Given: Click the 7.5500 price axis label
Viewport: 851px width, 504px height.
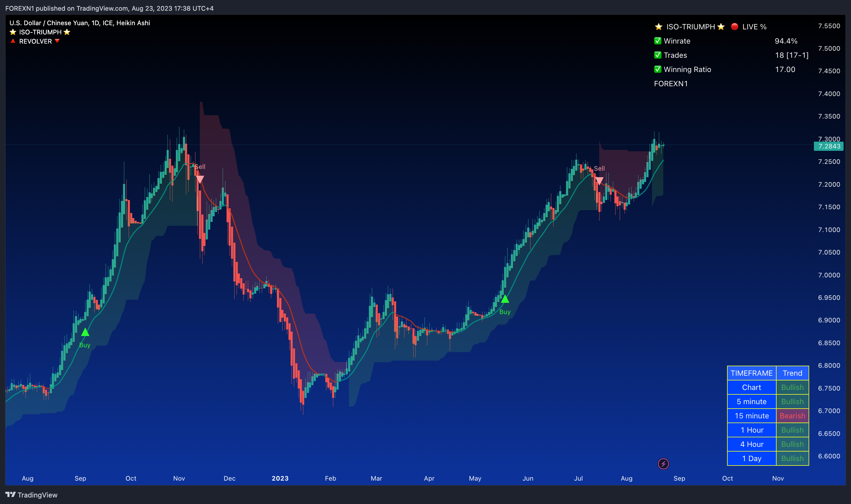Looking at the screenshot, I should click(x=829, y=26).
